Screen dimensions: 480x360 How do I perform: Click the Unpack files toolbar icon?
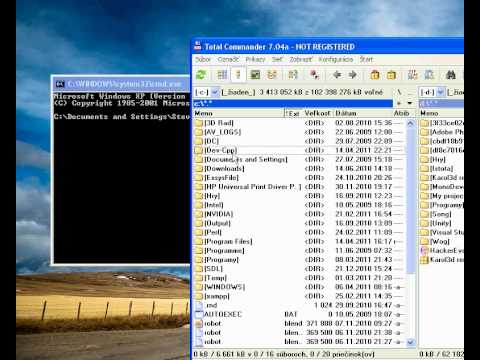(391, 75)
